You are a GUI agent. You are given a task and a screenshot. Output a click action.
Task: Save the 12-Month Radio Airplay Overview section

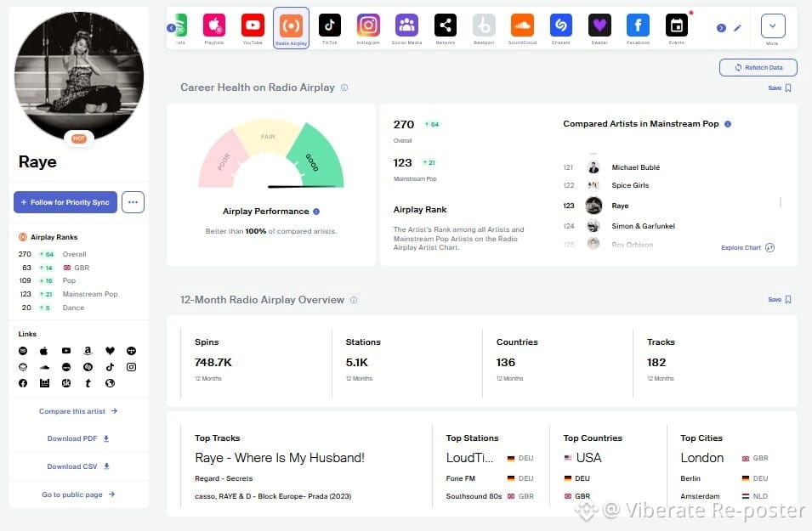click(x=780, y=300)
